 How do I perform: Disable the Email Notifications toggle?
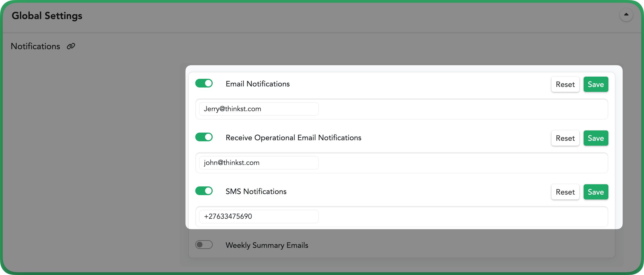(x=204, y=83)
